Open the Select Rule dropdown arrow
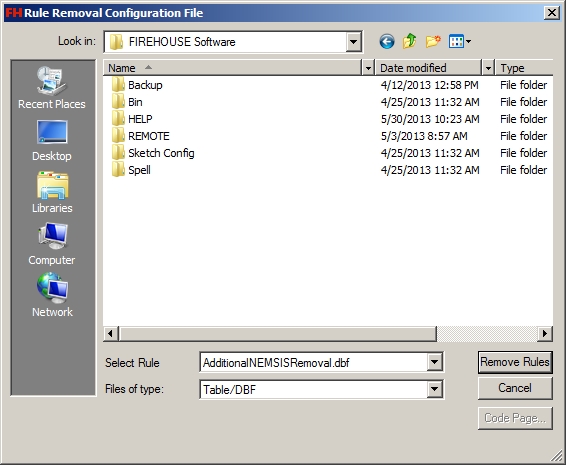This screenshot has height=465, width=566. pos(435,362)
